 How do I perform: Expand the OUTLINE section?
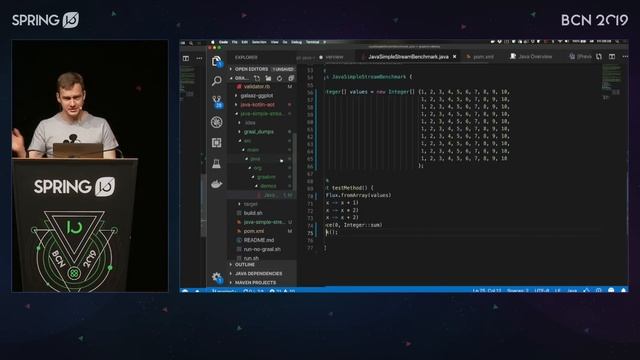[261, 264]
